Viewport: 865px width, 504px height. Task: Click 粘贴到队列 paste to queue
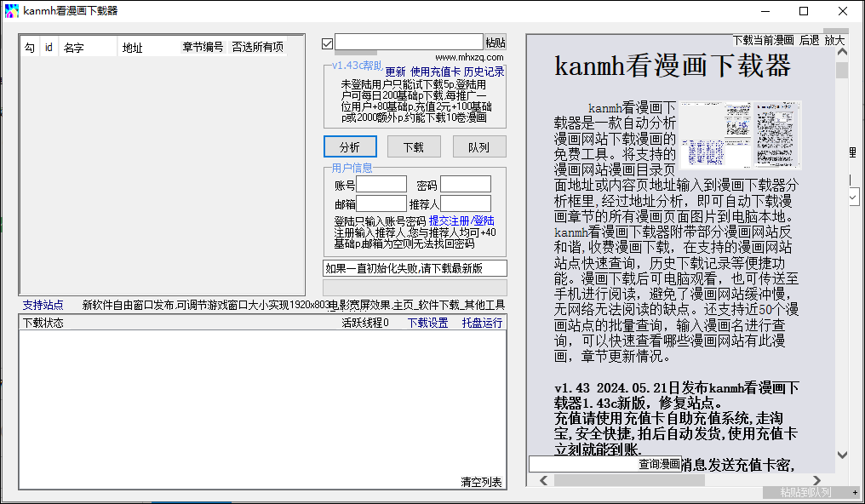[x=805, y=492]
